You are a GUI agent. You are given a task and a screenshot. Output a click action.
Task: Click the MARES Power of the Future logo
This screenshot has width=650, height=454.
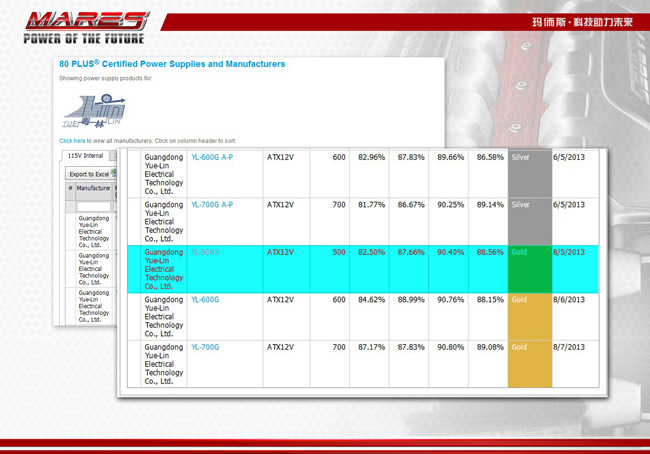pos(86,28)
